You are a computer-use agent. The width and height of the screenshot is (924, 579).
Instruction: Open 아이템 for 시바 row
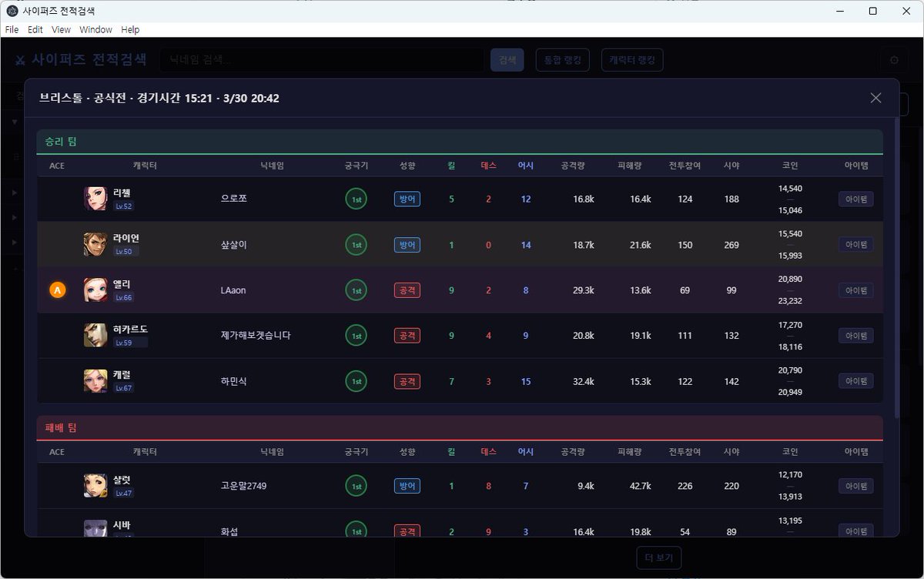click(856, 530)
